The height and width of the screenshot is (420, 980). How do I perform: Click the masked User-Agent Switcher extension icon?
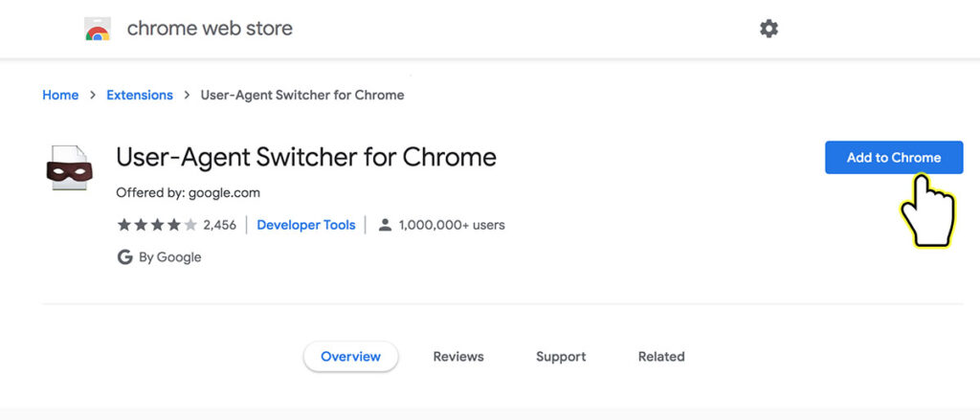69,167
